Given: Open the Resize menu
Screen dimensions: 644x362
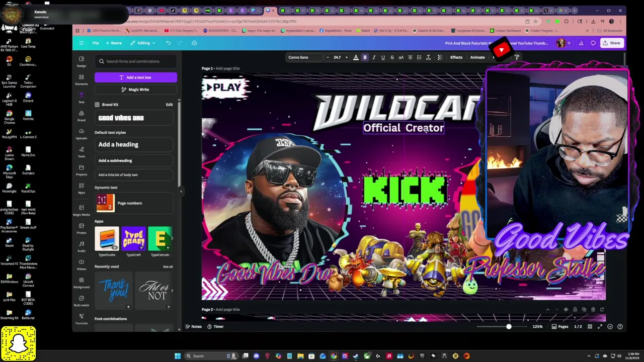Looking at the screenshot, I should coord(114,43).
